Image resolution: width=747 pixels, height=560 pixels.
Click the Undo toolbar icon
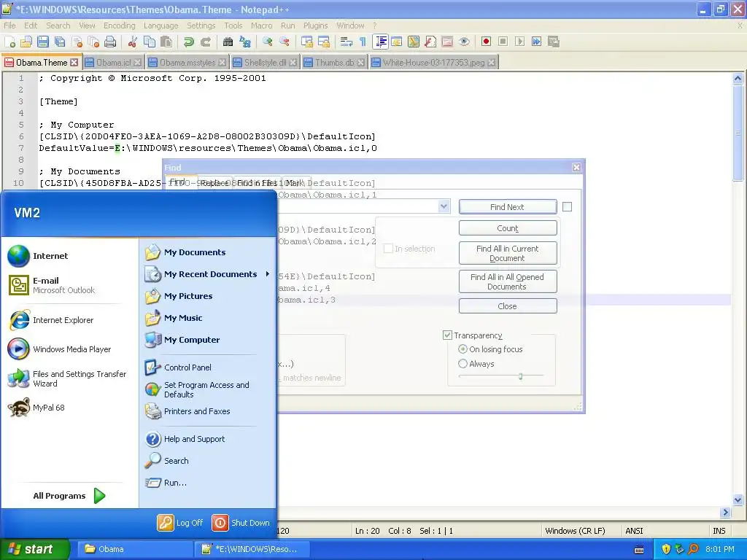tap(189, 42)
